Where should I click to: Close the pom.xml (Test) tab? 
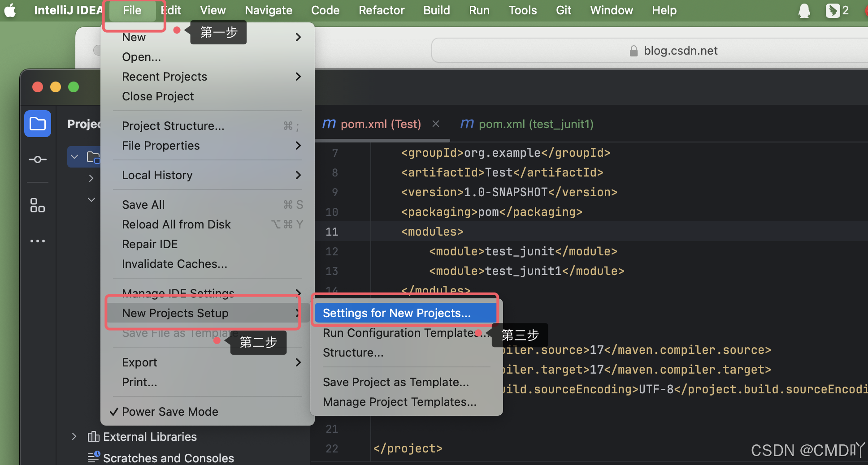point(436,124)
